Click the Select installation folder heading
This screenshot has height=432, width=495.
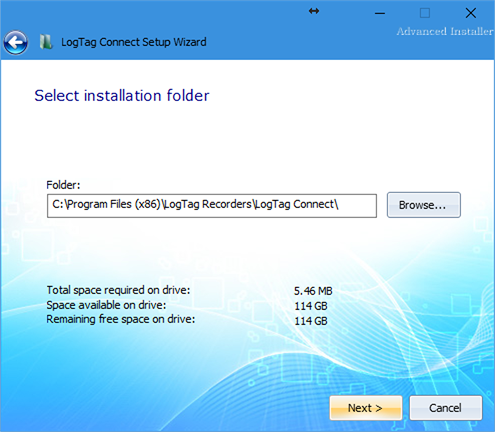[x=122, y=96]
